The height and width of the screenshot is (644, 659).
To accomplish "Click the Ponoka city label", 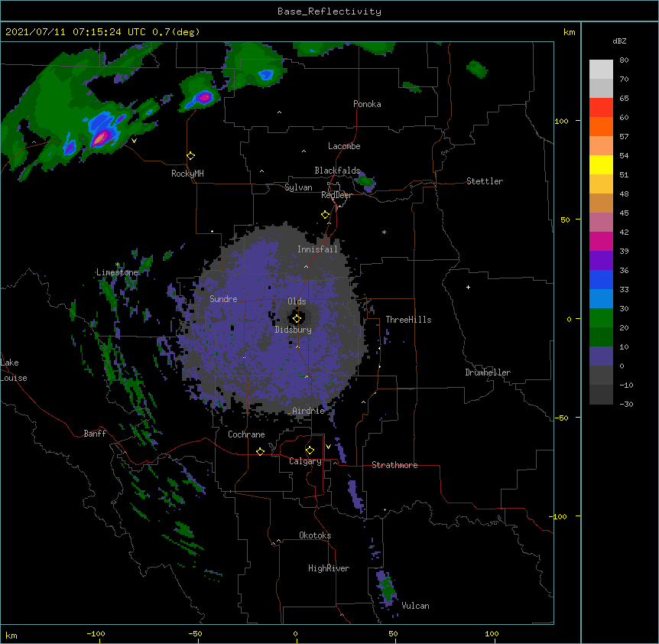I will pos(367,104).
